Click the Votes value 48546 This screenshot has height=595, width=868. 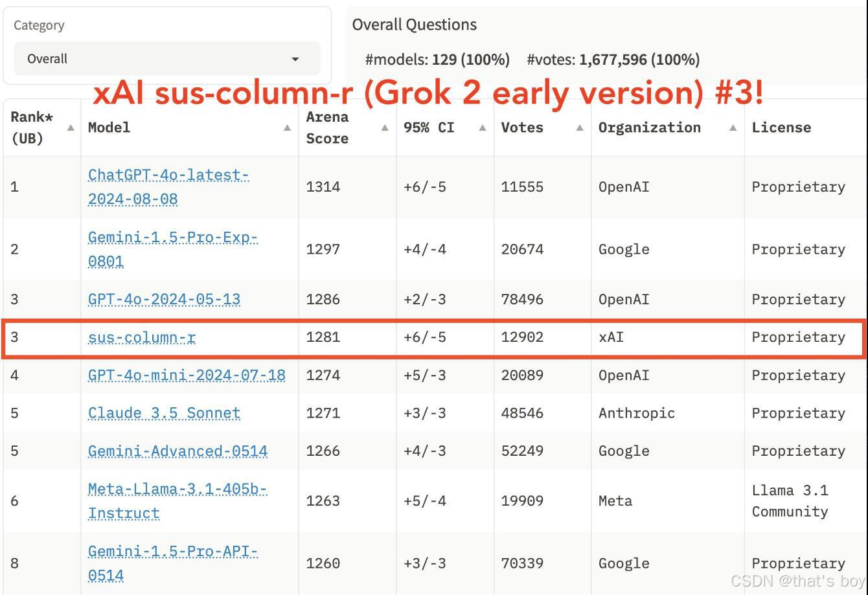(522, 413)
